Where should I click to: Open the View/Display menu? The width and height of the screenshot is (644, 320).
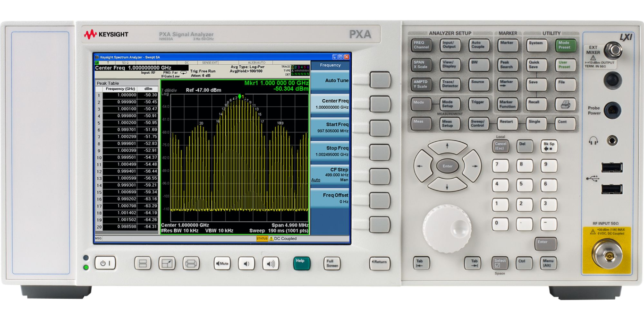pos(449,65)
